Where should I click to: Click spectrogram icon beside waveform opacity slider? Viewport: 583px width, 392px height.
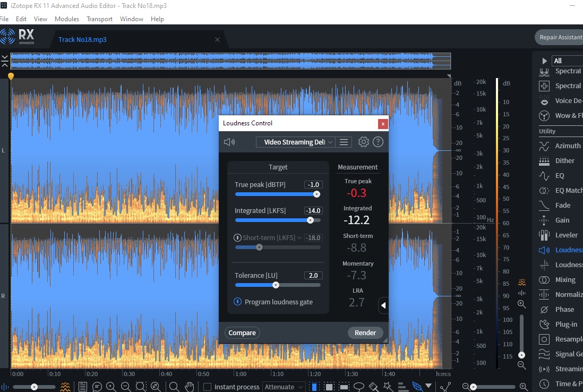65,387
